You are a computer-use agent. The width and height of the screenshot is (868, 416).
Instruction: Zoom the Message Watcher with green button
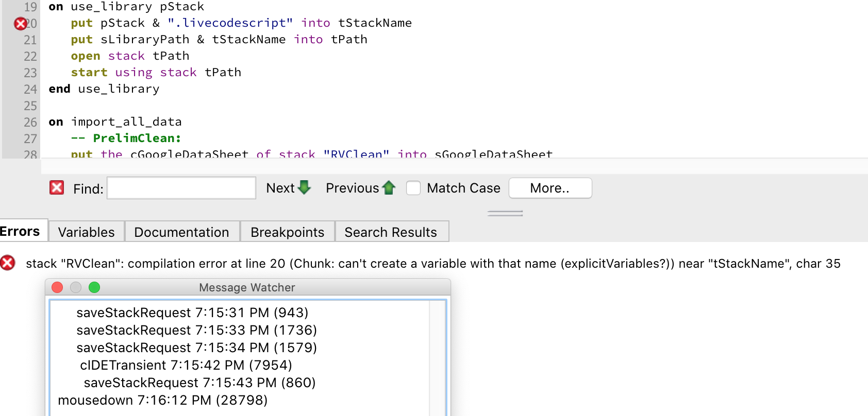click(94, 287)
